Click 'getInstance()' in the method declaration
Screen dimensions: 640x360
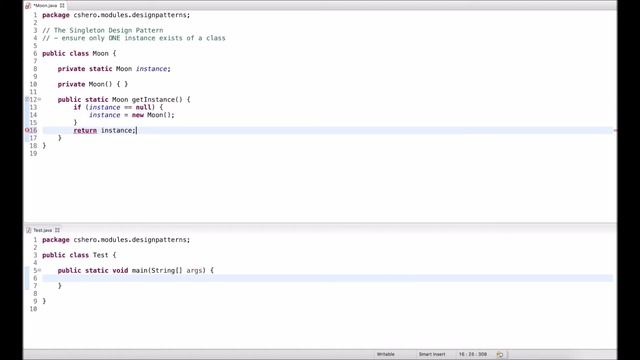coord(157,100)
